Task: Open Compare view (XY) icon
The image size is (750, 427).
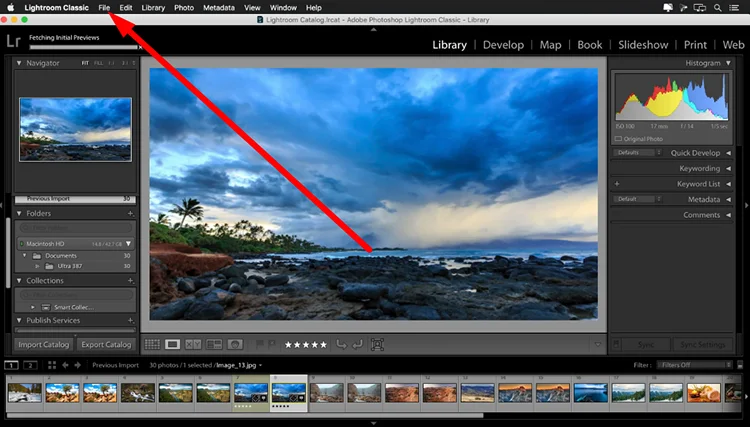Action: click(193, 344)
